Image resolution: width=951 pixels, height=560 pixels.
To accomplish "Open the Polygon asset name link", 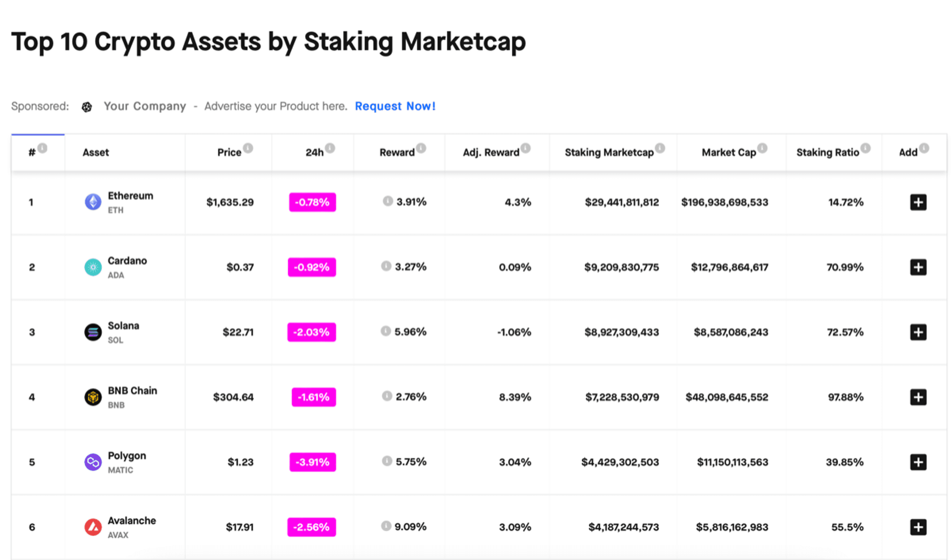I will pos(127,456).
